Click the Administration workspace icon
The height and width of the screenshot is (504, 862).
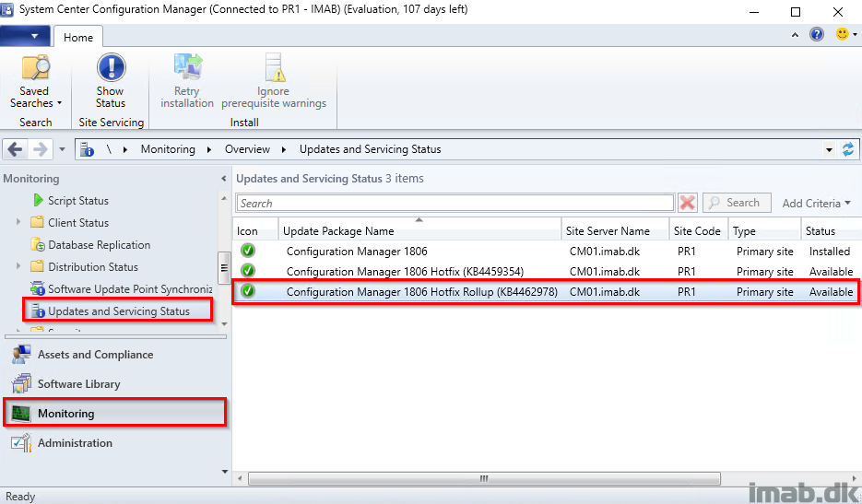pos(21,442)
